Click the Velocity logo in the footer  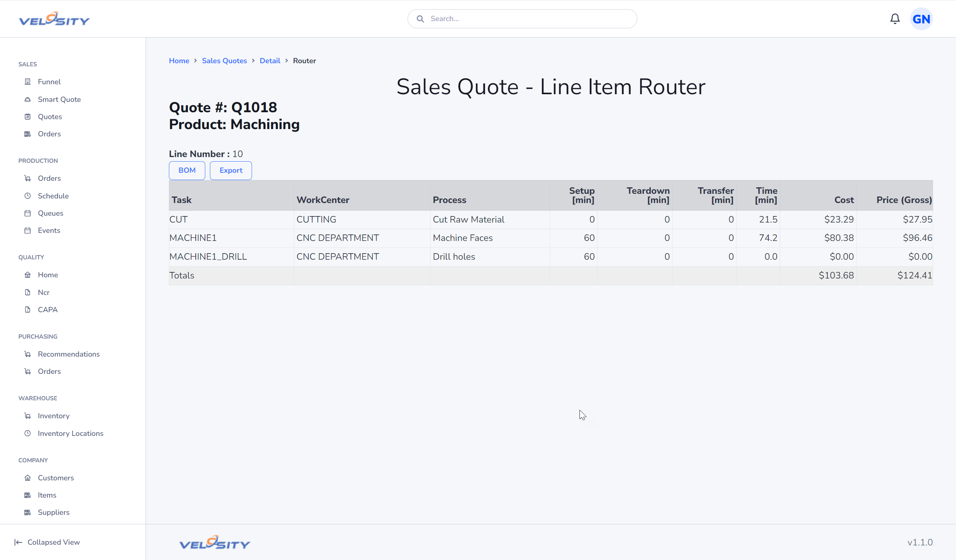pos(214,542)
